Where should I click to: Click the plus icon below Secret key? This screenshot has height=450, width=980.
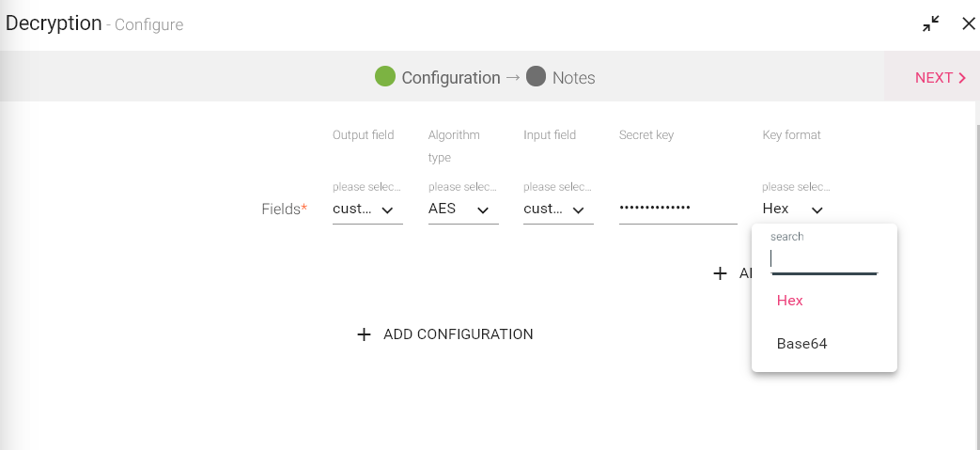[721, 273]
